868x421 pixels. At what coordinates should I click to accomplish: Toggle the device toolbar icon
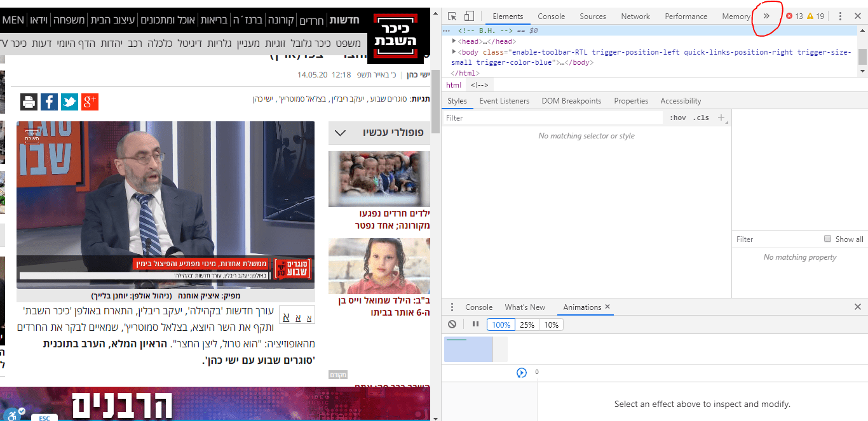pos(469,17)
